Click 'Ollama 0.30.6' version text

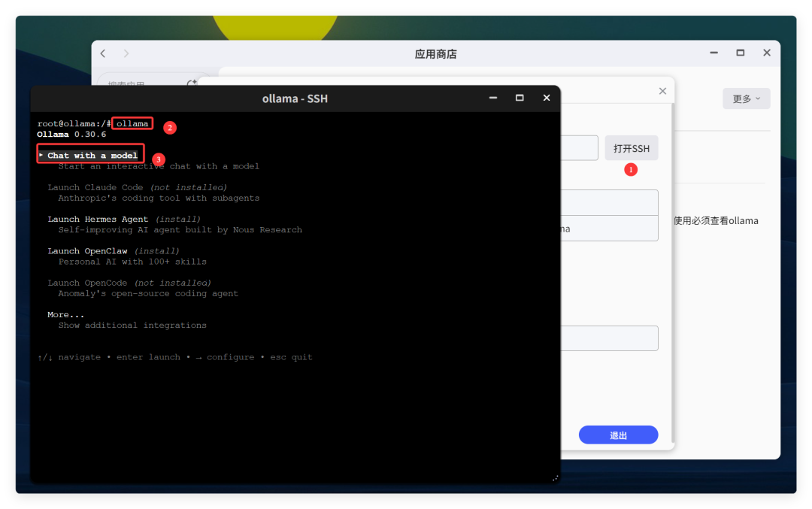click(x=71, y=135)
